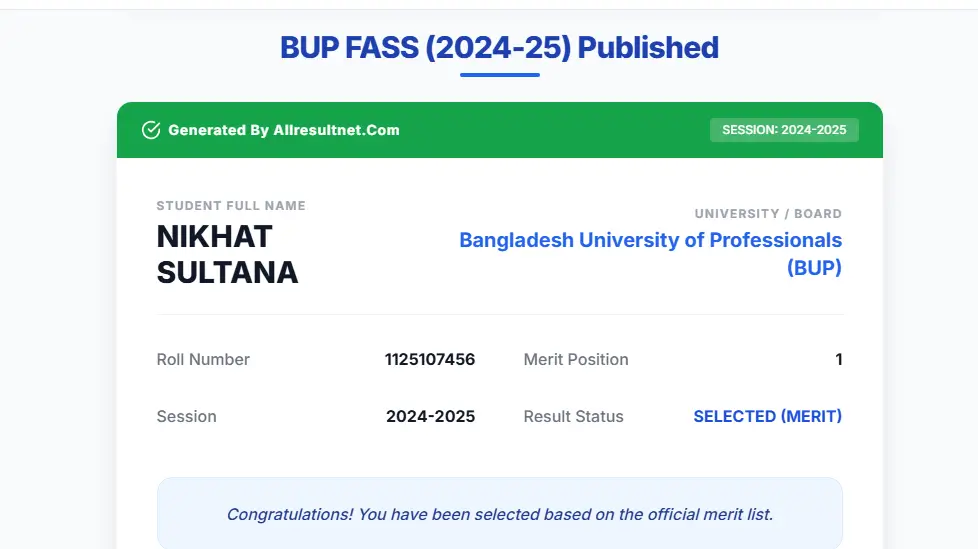
Task: Click the checkmark icon in the green header
Action: tap(151, 130)
